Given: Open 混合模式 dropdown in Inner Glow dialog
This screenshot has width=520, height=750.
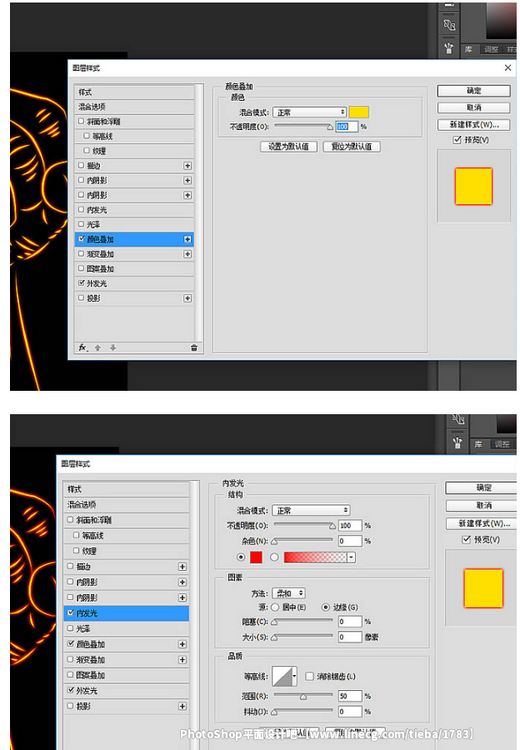Looking at the screenshot, I should coord(311,510).
